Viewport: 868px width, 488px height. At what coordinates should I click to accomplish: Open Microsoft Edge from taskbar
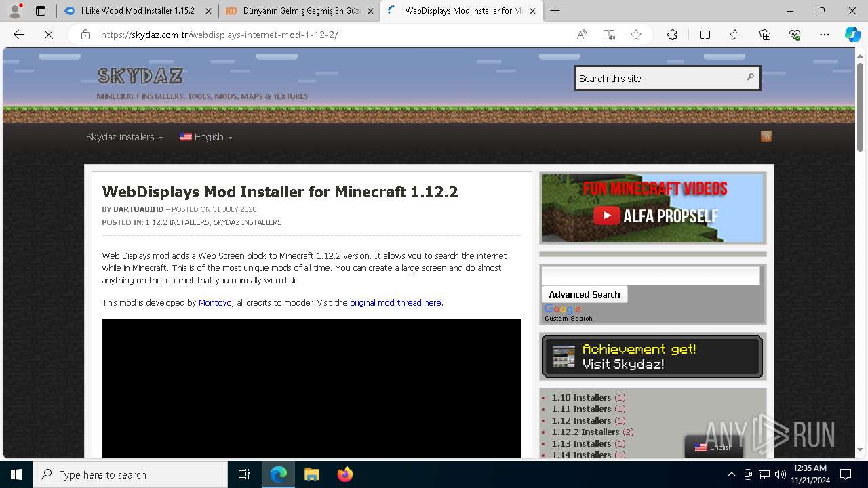[279, 474]
